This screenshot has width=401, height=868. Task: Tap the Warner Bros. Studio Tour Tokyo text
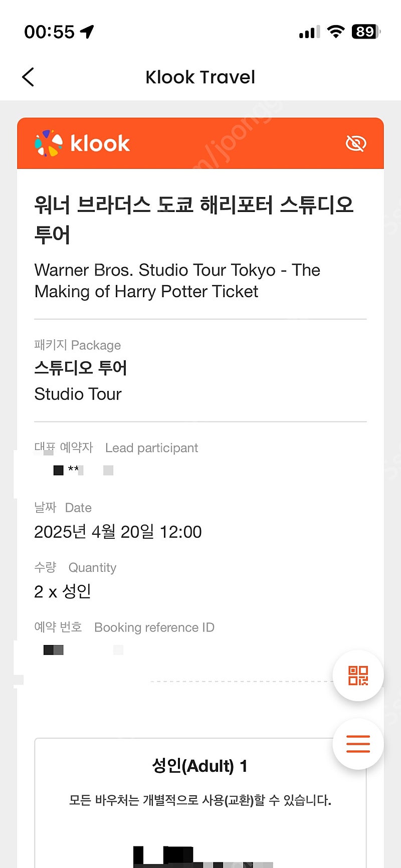177,281
